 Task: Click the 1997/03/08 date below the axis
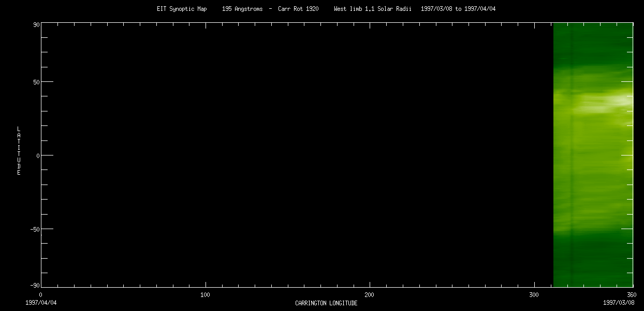(x=618, y=302)
